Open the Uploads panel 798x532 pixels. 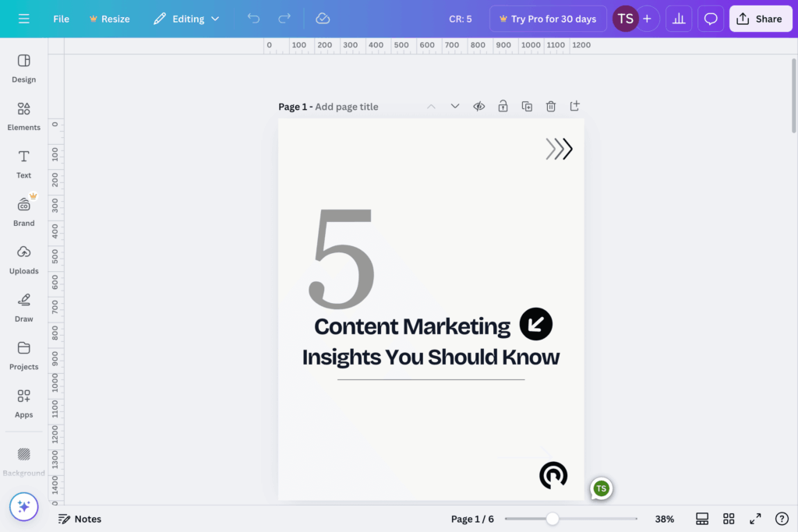23,259
